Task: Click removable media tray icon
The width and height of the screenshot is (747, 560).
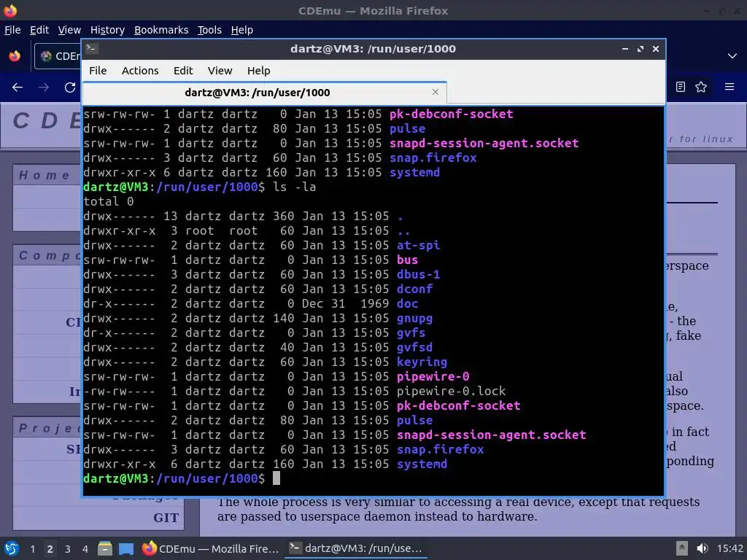Action: click(x=682, y=548)
